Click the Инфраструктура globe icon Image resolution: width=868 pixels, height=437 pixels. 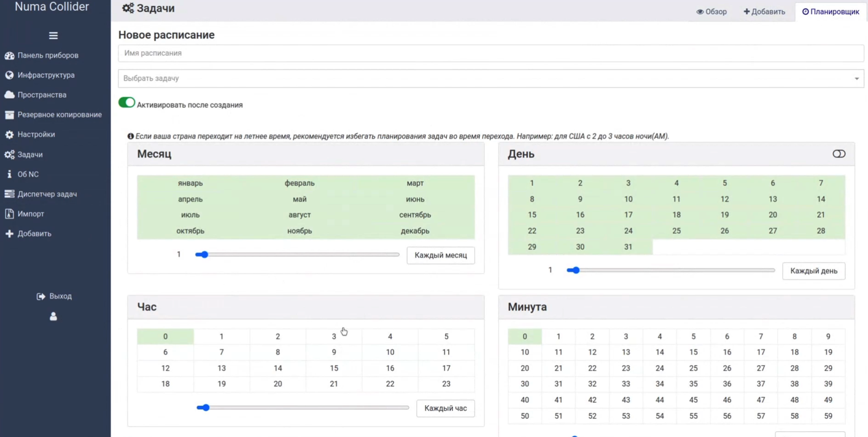9,75
